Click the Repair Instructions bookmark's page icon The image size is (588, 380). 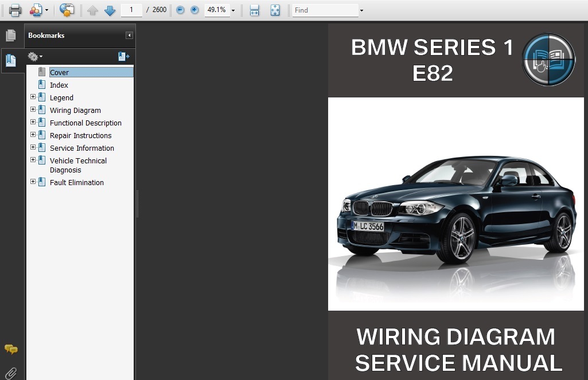point(42,135)
